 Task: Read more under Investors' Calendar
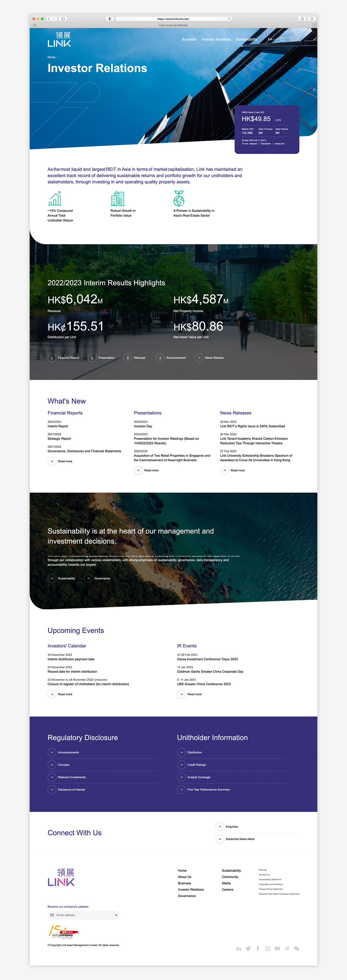(60, 694)
